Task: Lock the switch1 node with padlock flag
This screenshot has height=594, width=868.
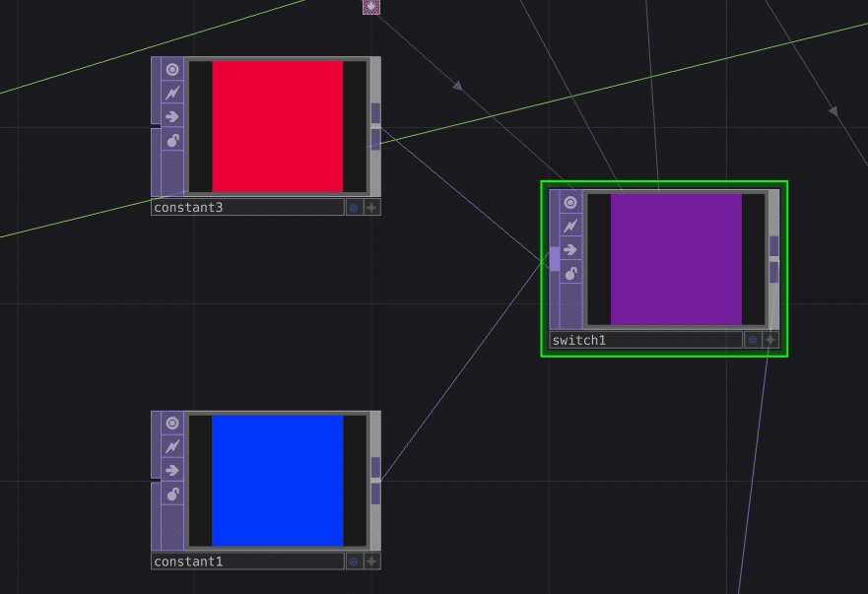Action: click(570, 273)
